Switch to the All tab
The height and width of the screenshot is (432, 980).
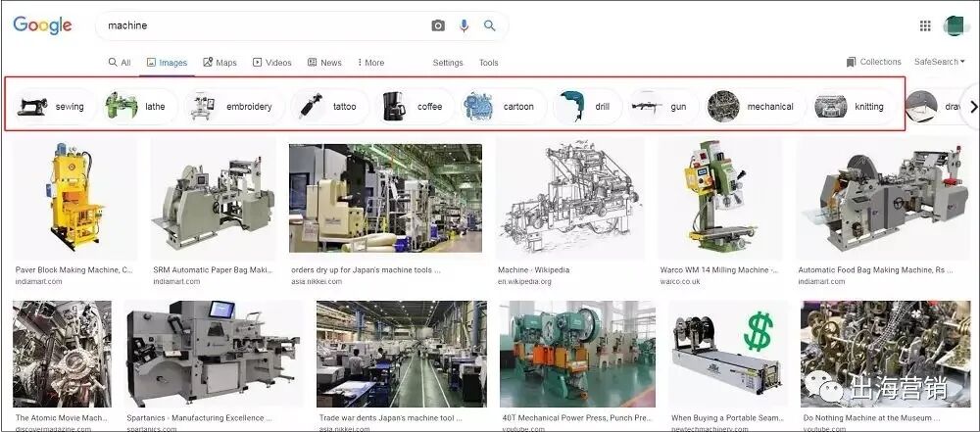(120, 63)
